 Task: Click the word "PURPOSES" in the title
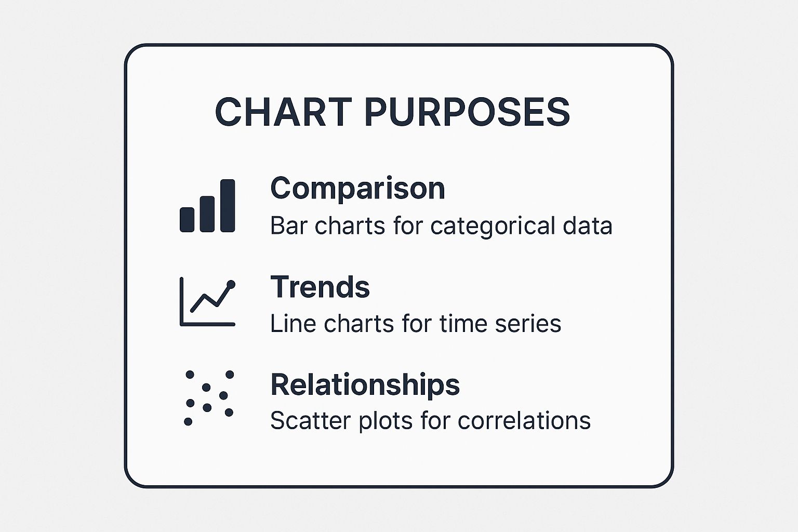[x=467, y=112]
